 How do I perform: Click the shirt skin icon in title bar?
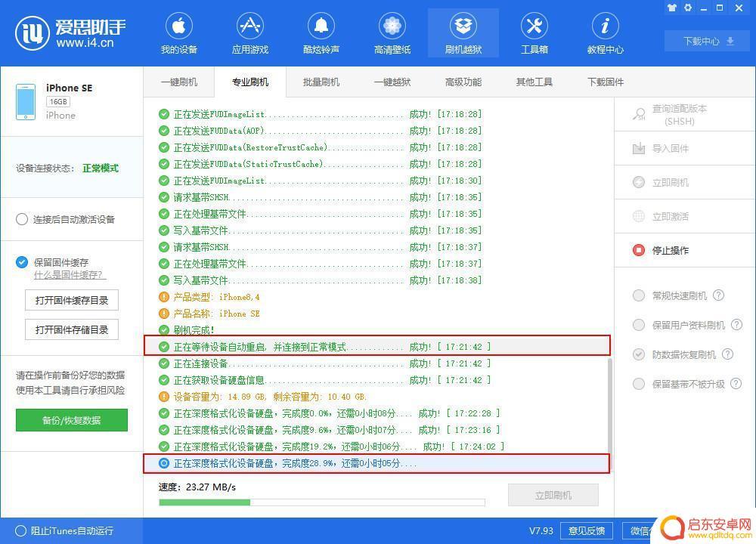pos(671,8)
